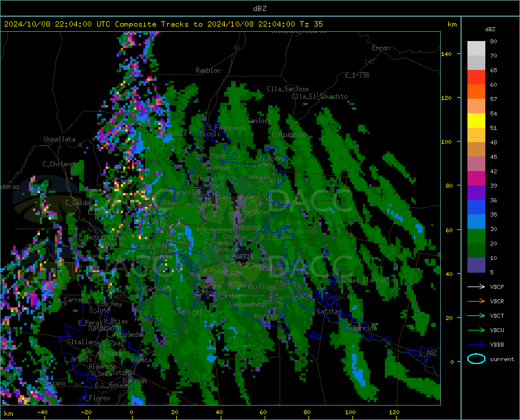Click the 'Clla.El_Cavadito' map label
The height and width of the screenshot is (420, 520).
pos(320,96)
